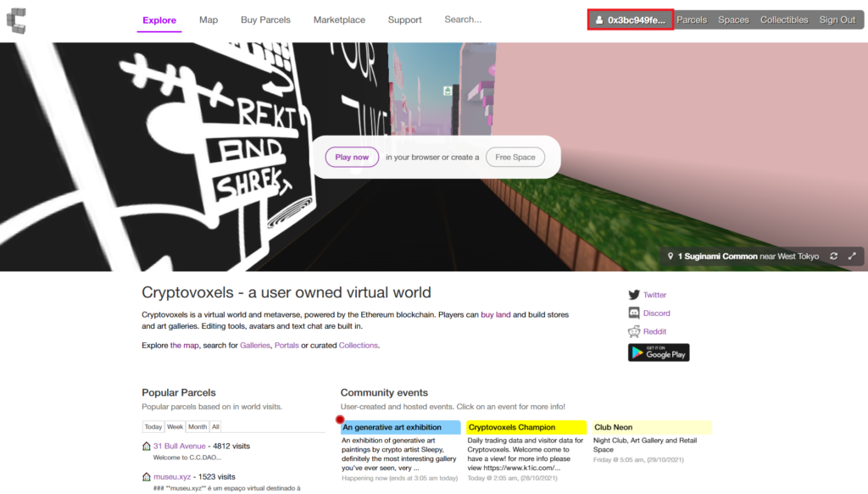868x494 pixels.
Task: Click the location pin icon by Suginami Common
Action: point(670,256)
